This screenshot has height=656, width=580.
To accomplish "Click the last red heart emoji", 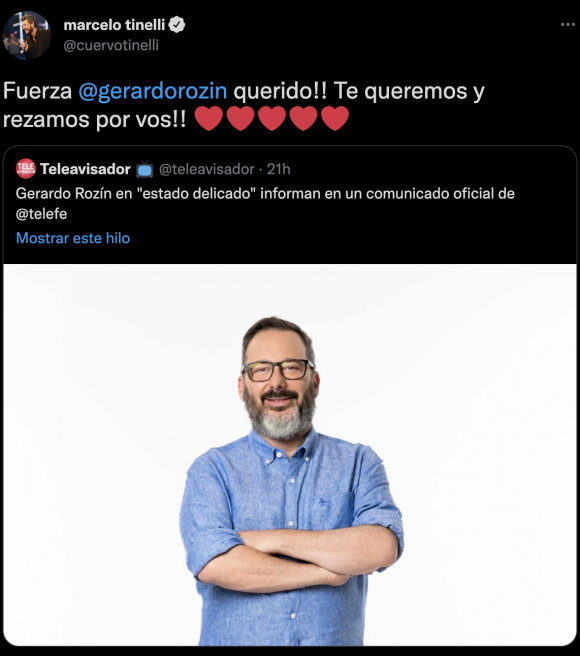I will [x=335, y=118].
